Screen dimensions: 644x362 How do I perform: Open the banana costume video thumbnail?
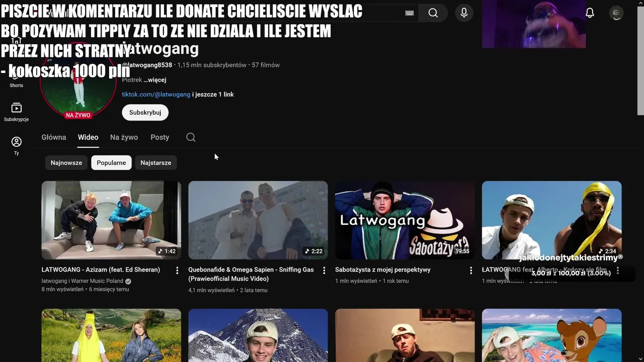point(111,335)
